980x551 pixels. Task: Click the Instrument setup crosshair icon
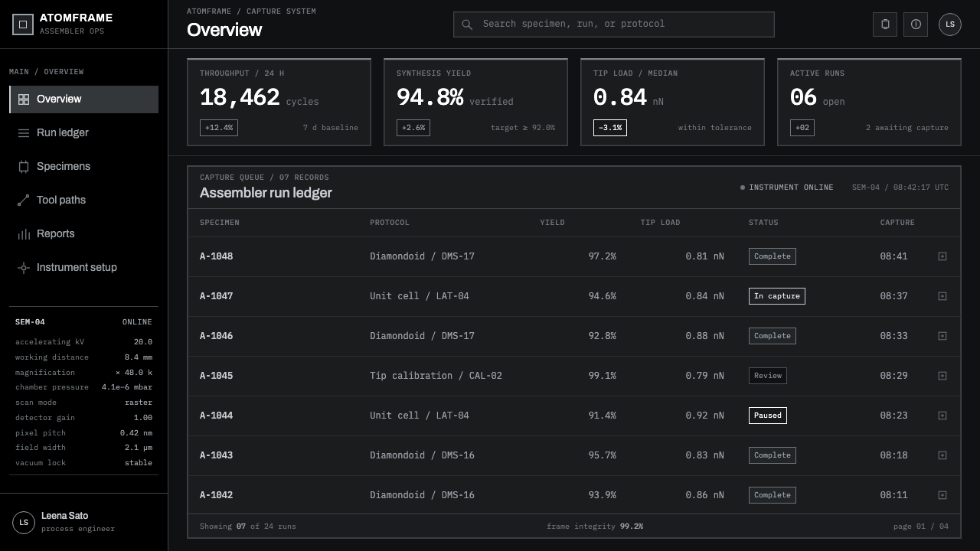24,268
